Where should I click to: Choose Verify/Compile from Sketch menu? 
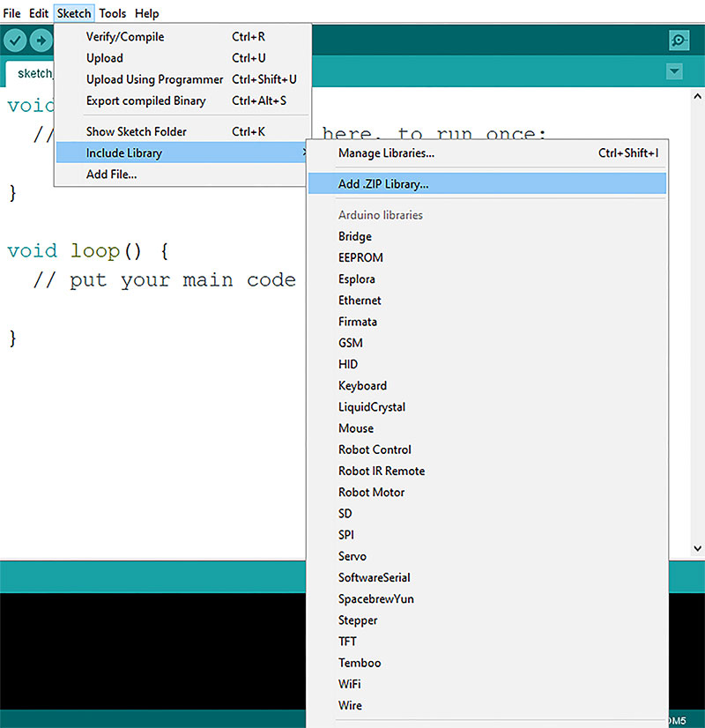point(183,37)
